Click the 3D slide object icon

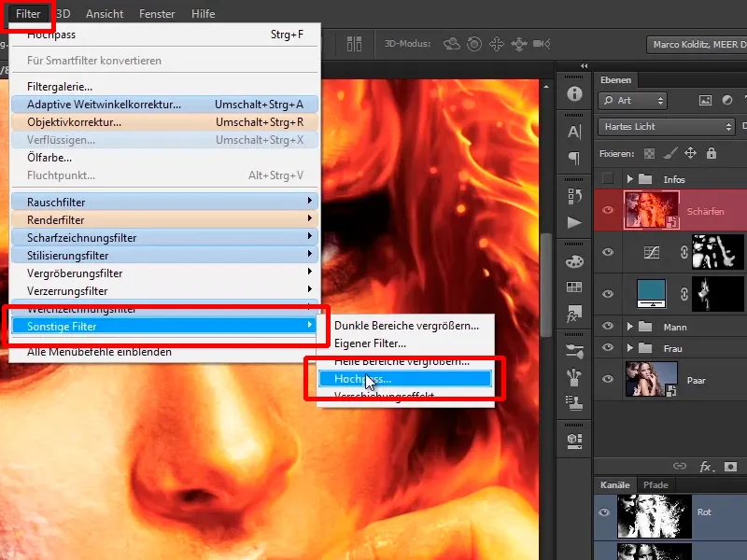pos(519,44)
